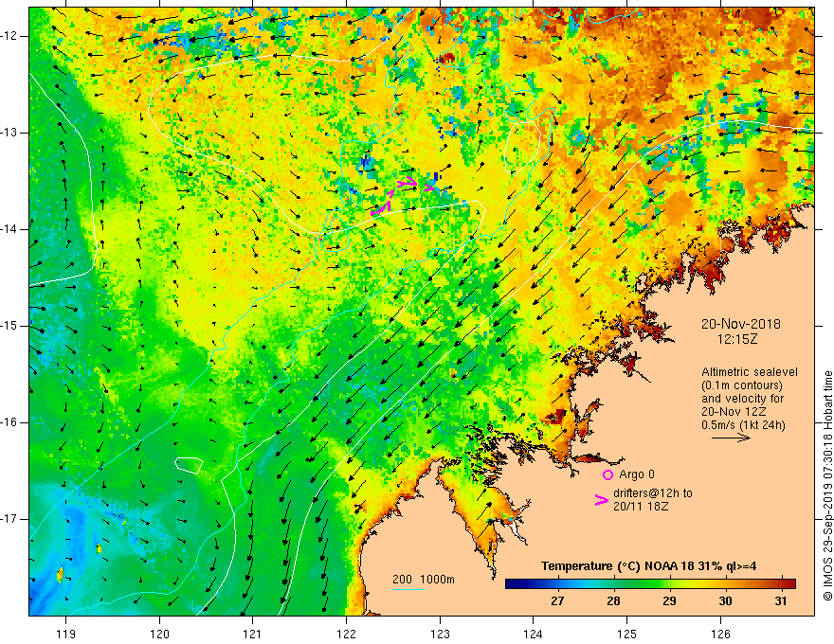Click the '1000m' depth contour label

pyautogui.click(x=437, y=580)
